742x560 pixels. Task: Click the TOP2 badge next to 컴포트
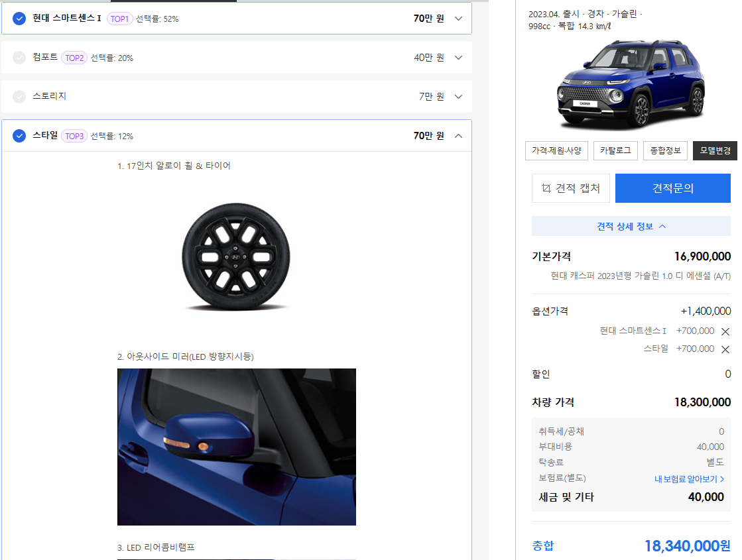coord(74,58)
